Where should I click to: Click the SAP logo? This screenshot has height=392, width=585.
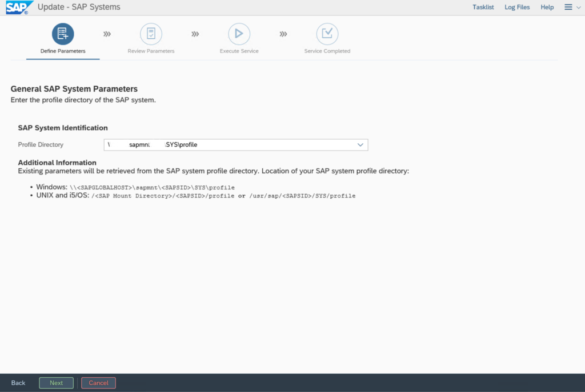pos(19,7)
